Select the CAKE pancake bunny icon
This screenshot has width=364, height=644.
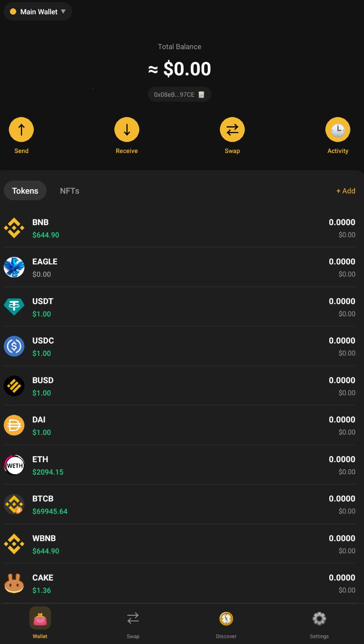coord(14,584)
